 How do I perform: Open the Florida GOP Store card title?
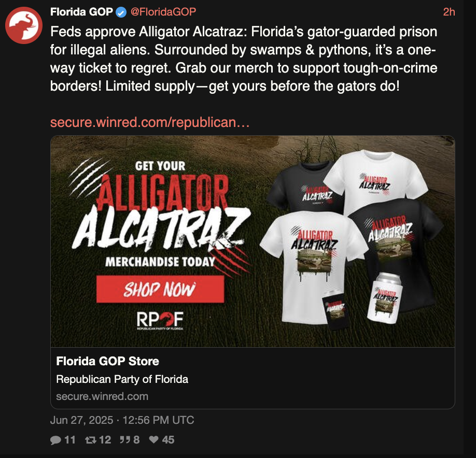point(108,361)
